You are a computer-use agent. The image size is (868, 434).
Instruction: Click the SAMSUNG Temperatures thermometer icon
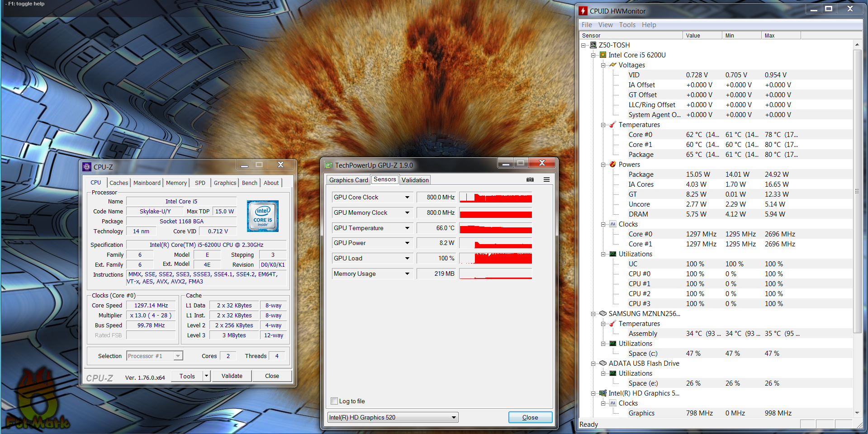(613, 324)
